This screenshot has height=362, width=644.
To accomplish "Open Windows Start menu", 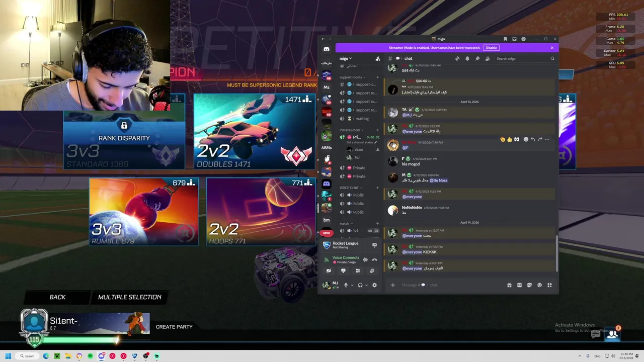I will [8, 356].
